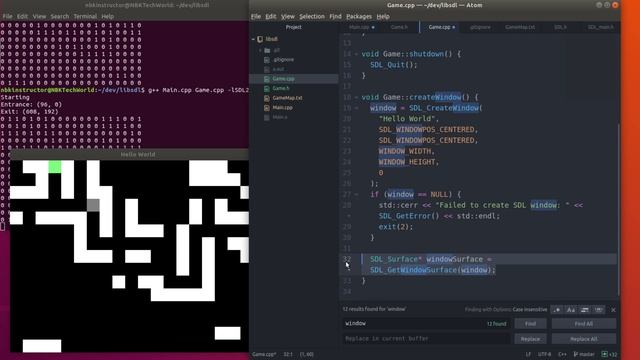Viewport: 640px width, 360px height.
Task: Focus the Replace in current buffer field
Action: (x=426, y=338)
